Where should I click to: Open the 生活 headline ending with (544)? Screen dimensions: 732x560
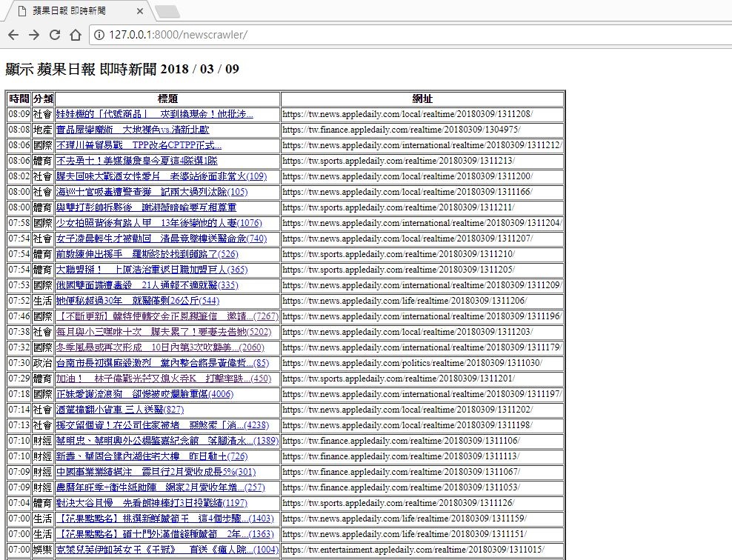138,301
